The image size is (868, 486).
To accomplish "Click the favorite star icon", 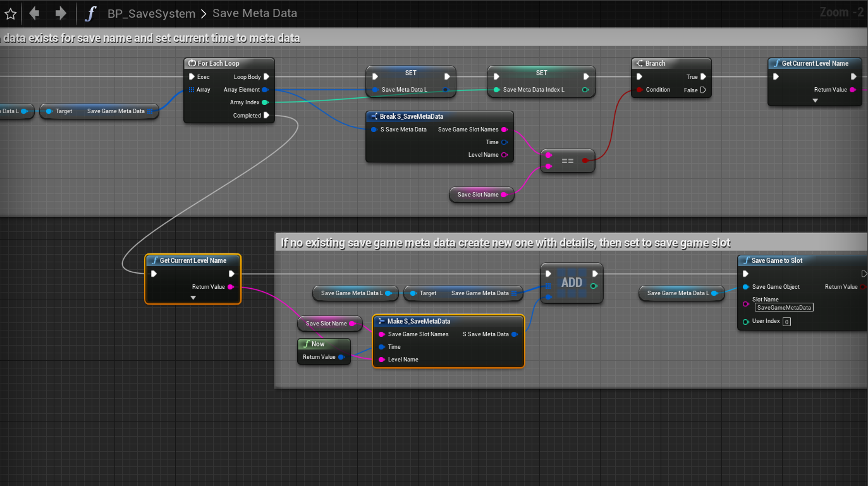I will click(x=10, y=13).
